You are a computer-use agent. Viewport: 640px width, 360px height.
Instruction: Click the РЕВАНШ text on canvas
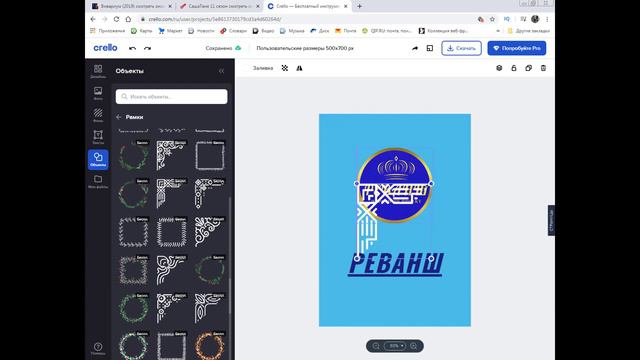(396, 264)
